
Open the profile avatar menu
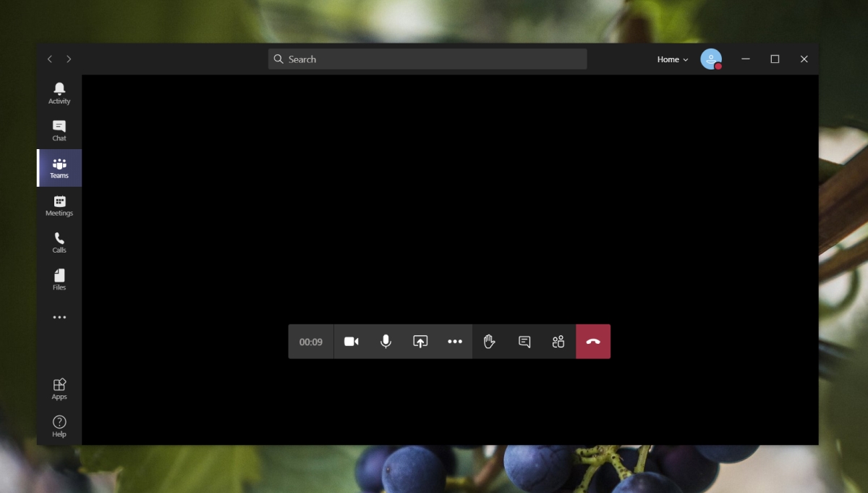(x=711, y=59)
